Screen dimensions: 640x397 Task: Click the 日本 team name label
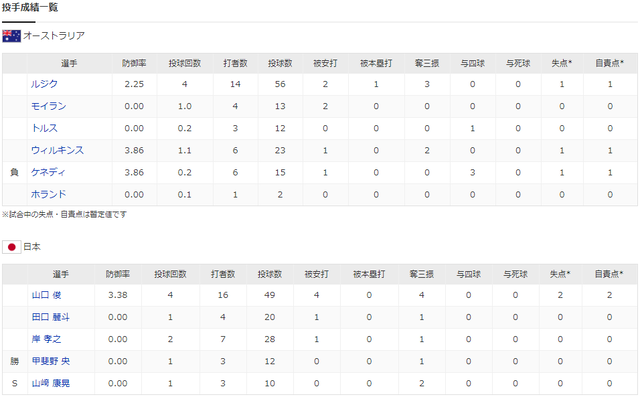click(32, 247)
